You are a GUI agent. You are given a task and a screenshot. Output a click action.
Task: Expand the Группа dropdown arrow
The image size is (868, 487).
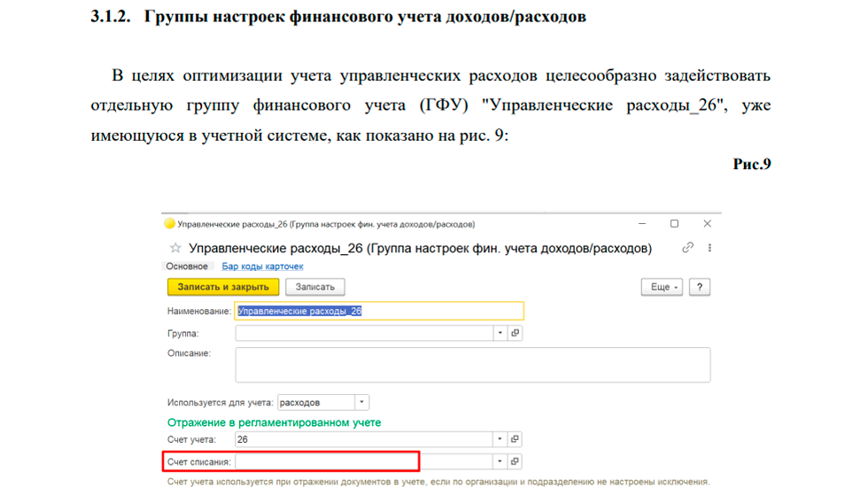[500, 333]
